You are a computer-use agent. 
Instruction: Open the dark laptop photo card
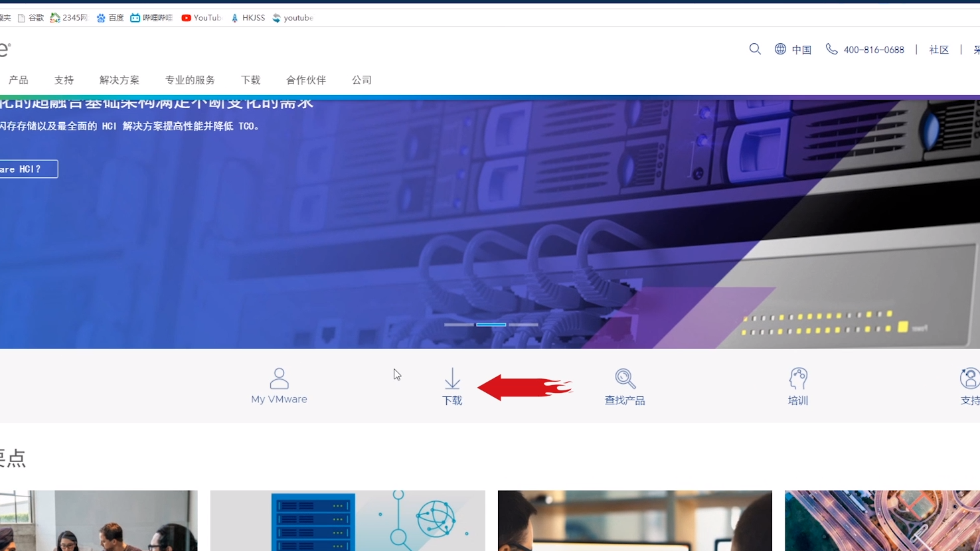point(635,520)
